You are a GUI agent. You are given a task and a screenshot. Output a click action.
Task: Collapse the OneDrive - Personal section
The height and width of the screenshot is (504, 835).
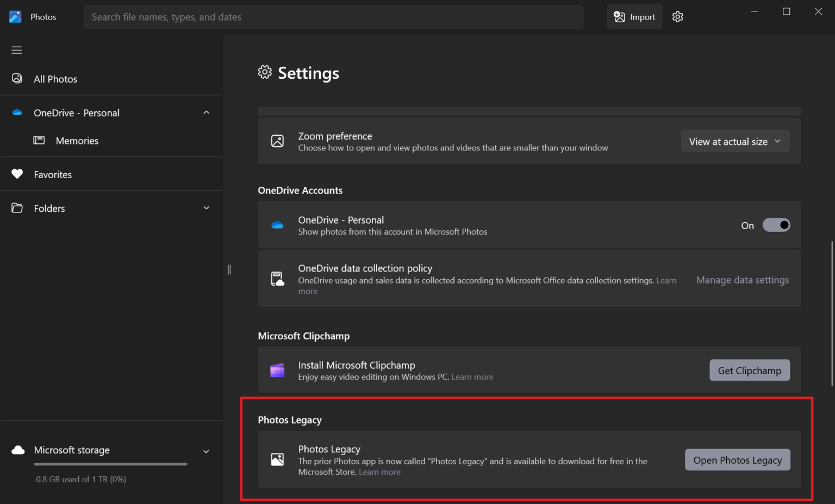(206, 112)
